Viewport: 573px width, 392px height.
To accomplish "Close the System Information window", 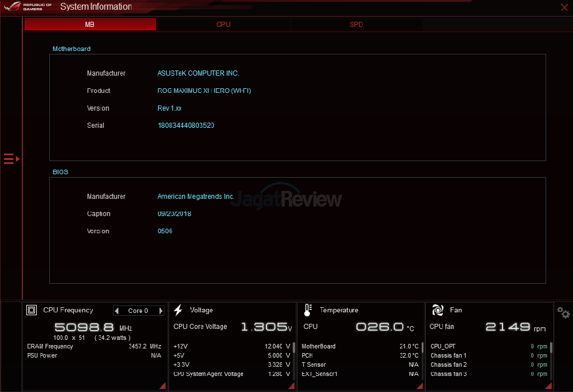I will click(564, 7).
